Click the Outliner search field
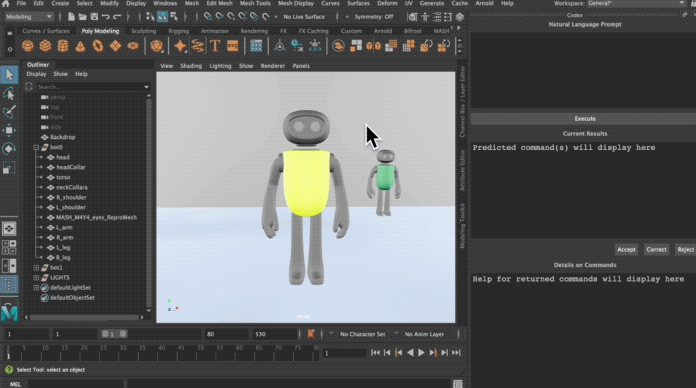The image size is (696, 388). pos(92,87)
